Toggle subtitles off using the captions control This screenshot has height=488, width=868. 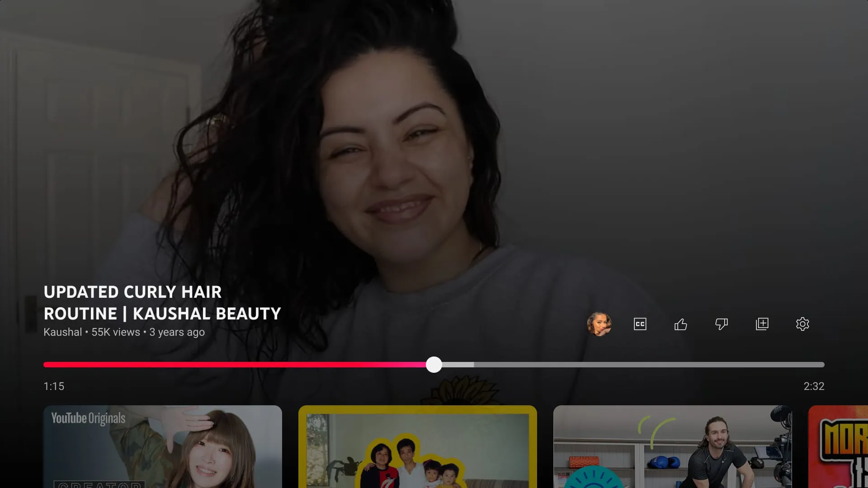640,324
